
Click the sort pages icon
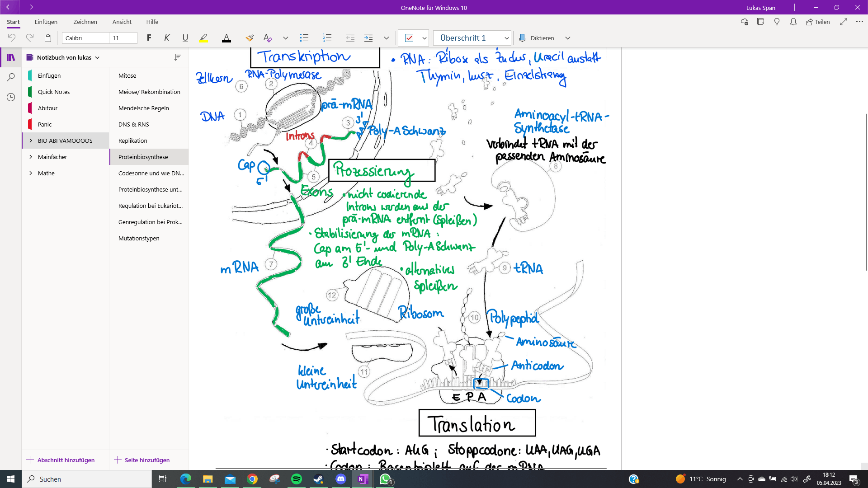(177, 57)
